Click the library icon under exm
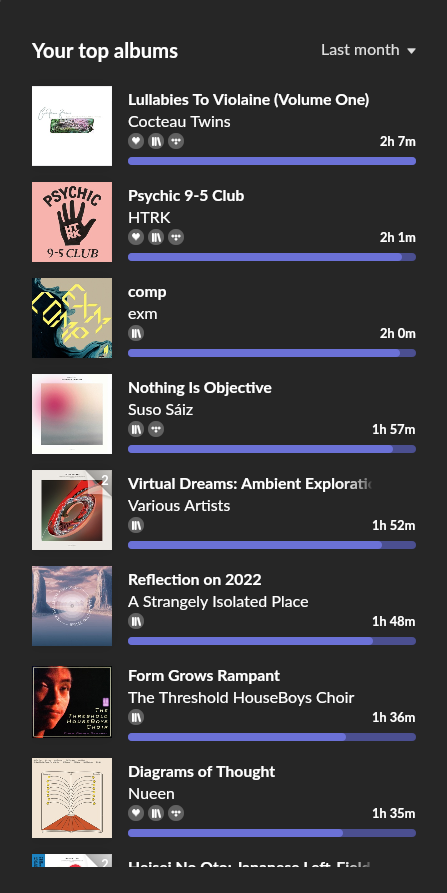Viewport: 447px width, 893px height. 136,333
